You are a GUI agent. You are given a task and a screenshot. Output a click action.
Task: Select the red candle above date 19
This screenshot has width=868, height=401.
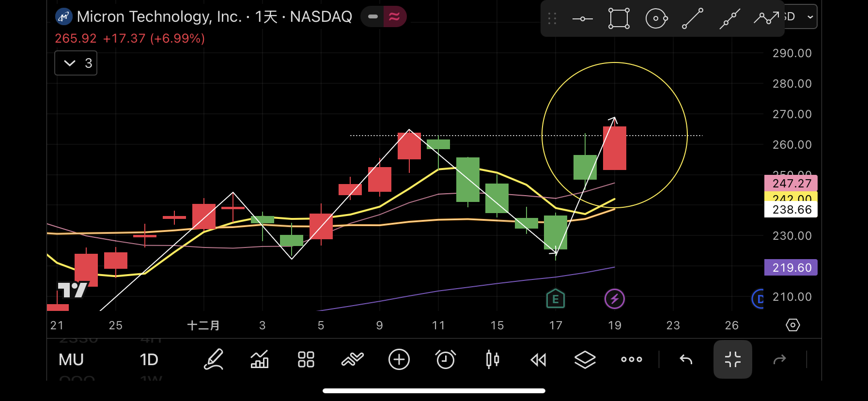[615, 148]
